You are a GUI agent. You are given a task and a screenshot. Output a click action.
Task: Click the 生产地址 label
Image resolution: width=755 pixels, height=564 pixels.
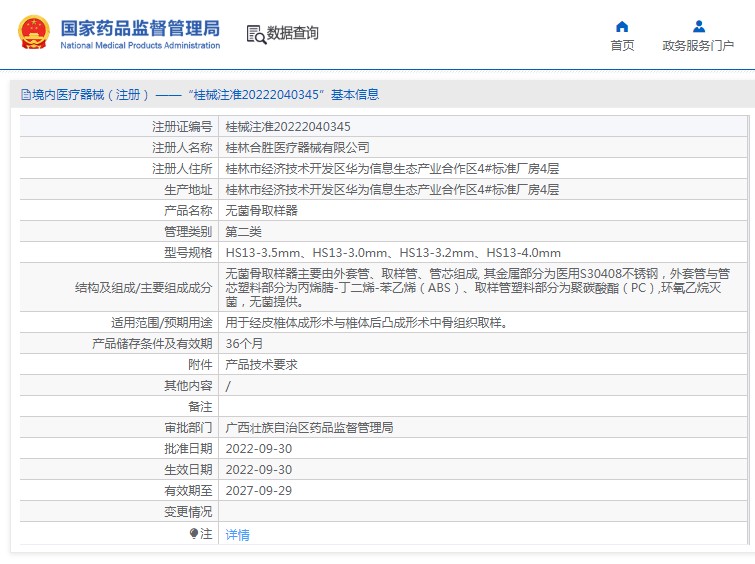tap(188, 190)
